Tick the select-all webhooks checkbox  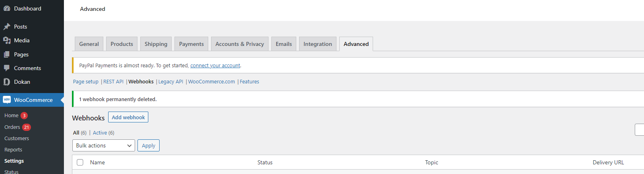[80, 162]
